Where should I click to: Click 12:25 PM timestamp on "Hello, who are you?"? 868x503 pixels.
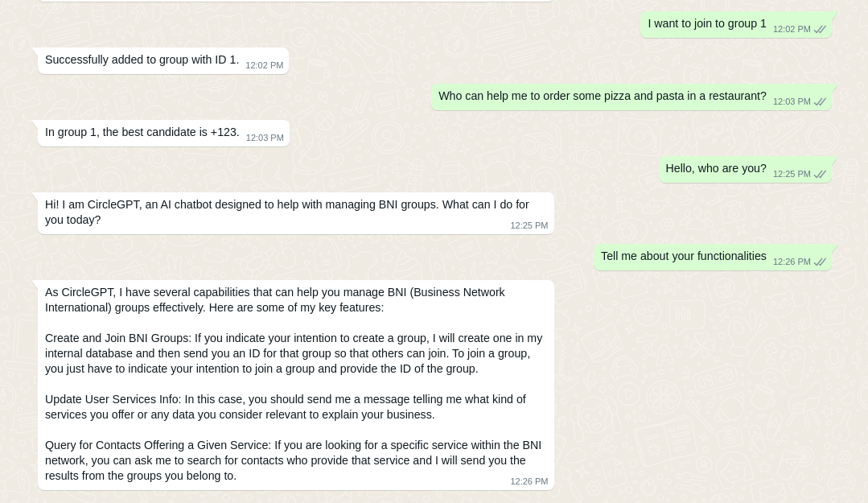tap(792, 175)
